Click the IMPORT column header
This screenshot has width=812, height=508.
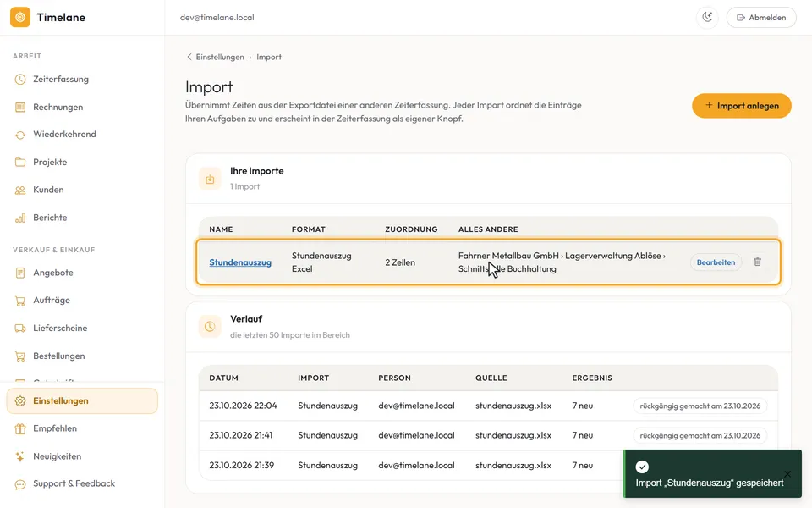coord(313,378)
